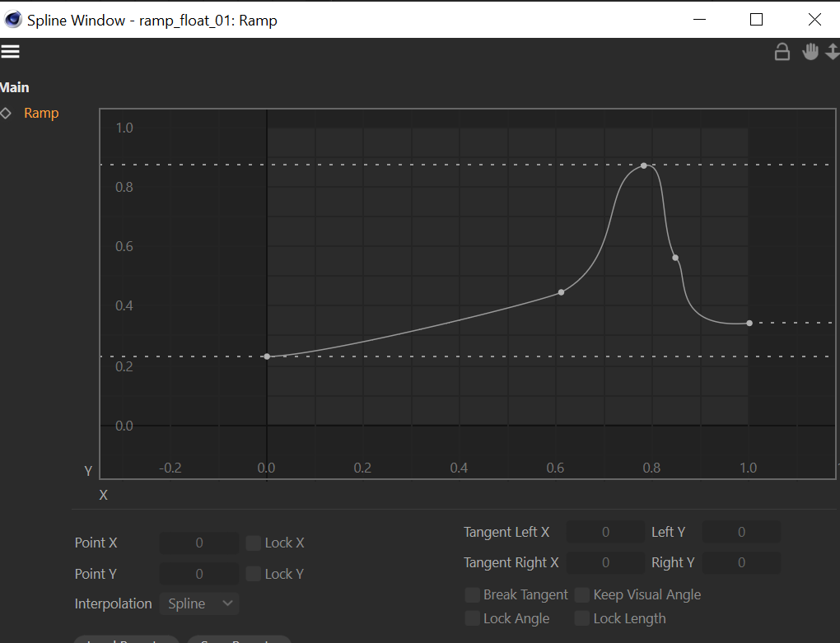Toggle the lock icon at top right
Image resolution: width=840 pixels, height=643 pixels.
782,52
